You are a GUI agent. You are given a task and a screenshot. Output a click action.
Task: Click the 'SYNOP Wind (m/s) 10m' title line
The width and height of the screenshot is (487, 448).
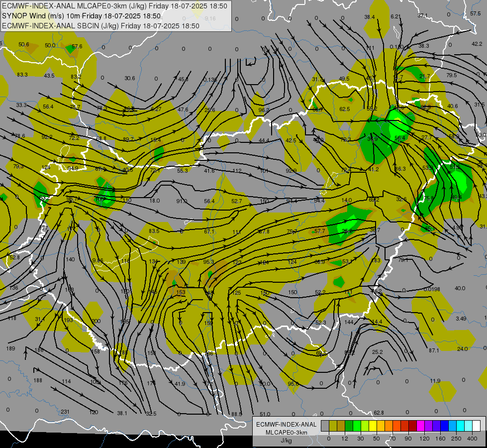click(42, 16)
